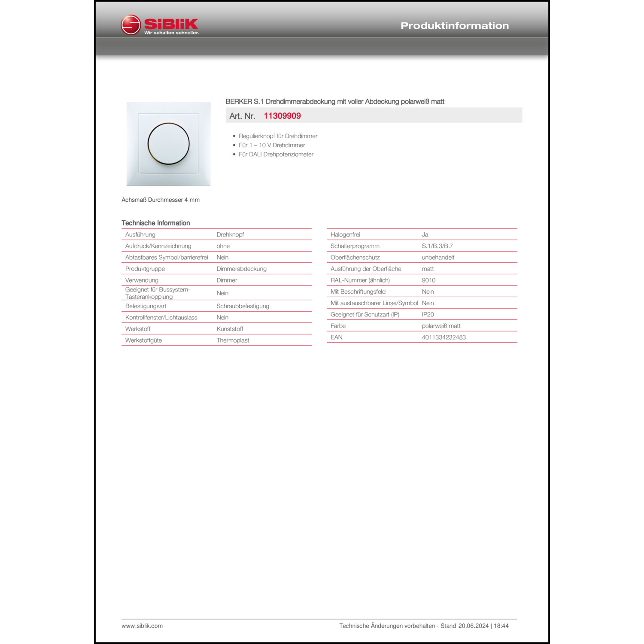Click the Ausführung value 'Drehknopf'
The height and width of the screenshot is (644, 644).
(x=230, y=234)
